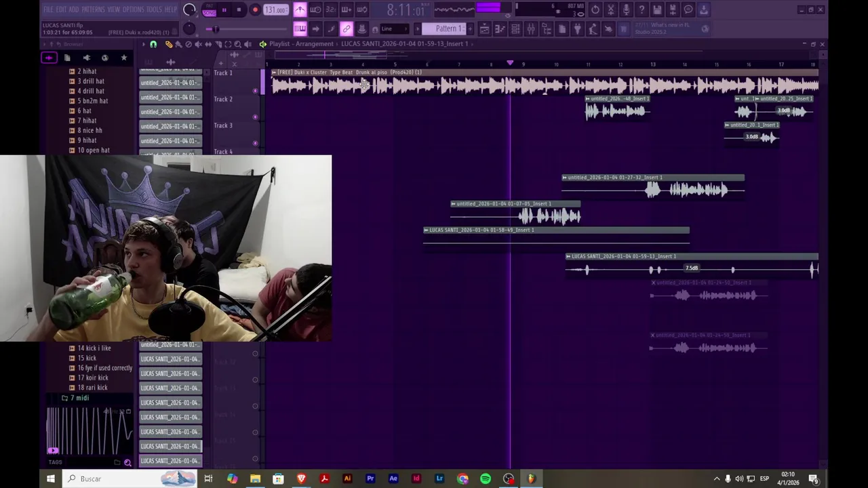Arm the record button

pyautogui.click(x=255, y=9)
